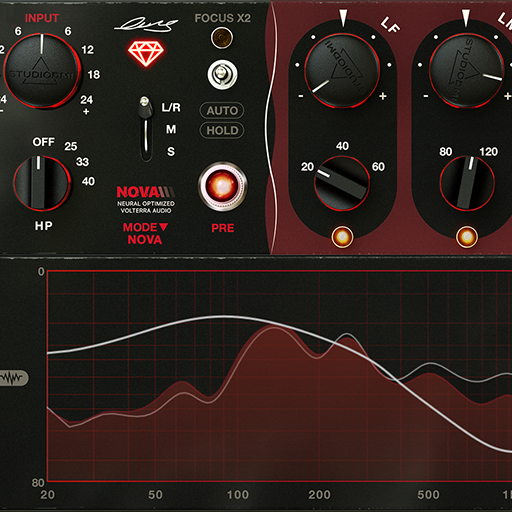Click the 80/120 frequency selector knob
Image resolution: width=512 pixels, height=512 pixels.
pyautogui.click(x=467, y=184)
